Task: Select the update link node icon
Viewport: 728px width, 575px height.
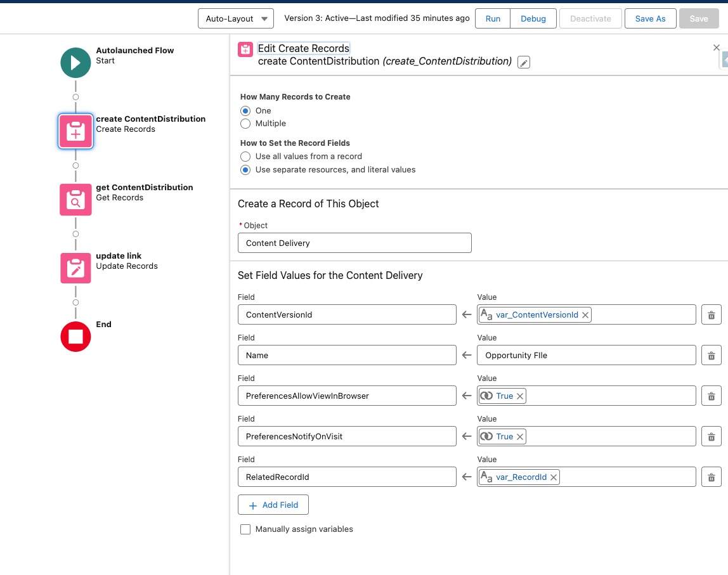Action: pyautogui.click(x=75, y=268)
